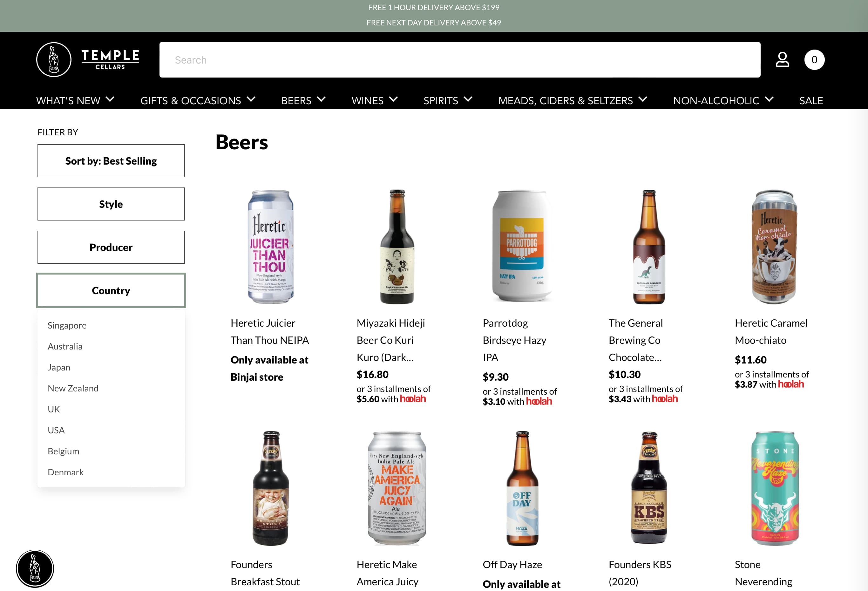The image size is (868, 591).
Task: Open the Sort by: Best Selling dropdown
Action: click(111, 161)
